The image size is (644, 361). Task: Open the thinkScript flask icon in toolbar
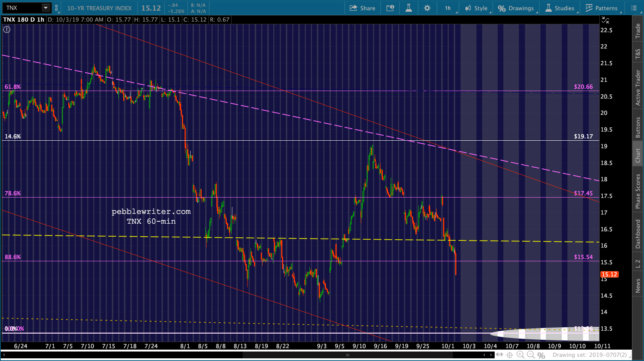[409, 8]
